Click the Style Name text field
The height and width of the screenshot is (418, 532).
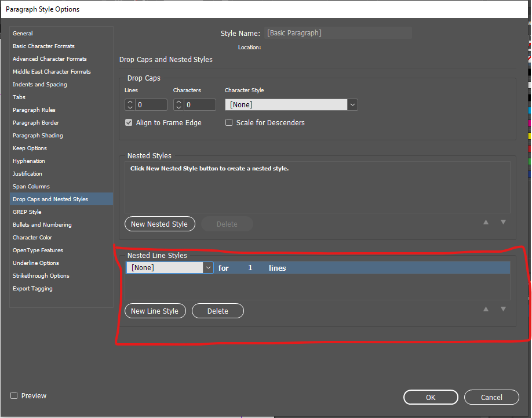click(338, 33)
